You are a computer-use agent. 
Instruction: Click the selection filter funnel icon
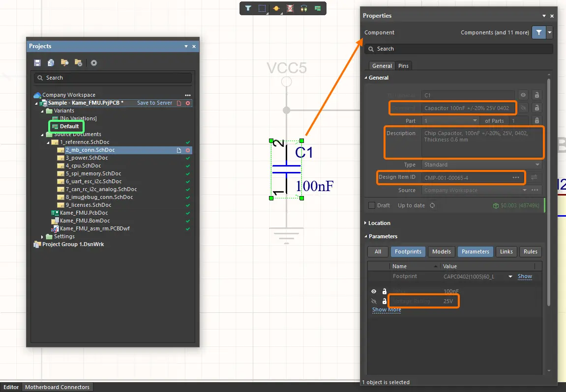pyautogui.click(x=248, y=8)
